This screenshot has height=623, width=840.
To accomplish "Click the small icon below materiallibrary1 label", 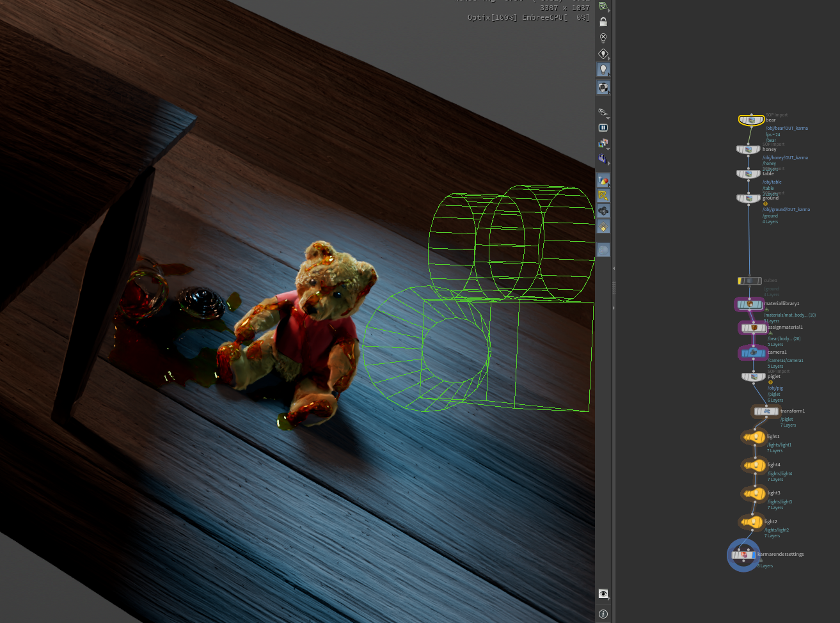I will (767, 310).
